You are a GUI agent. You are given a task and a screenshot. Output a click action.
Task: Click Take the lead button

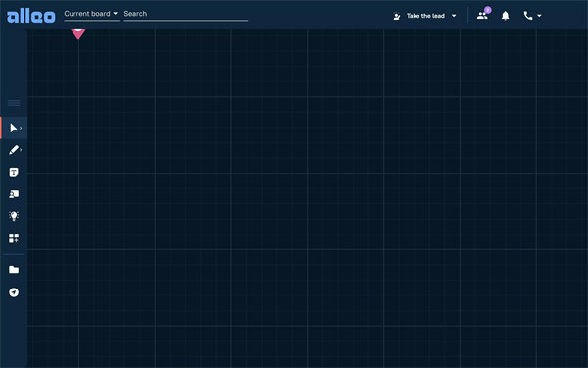[x=419, y=16]
